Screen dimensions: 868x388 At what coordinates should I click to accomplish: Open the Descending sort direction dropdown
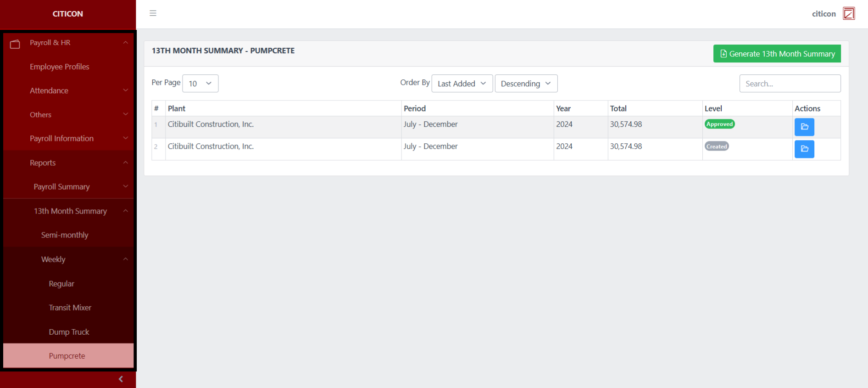coord(526,84)
